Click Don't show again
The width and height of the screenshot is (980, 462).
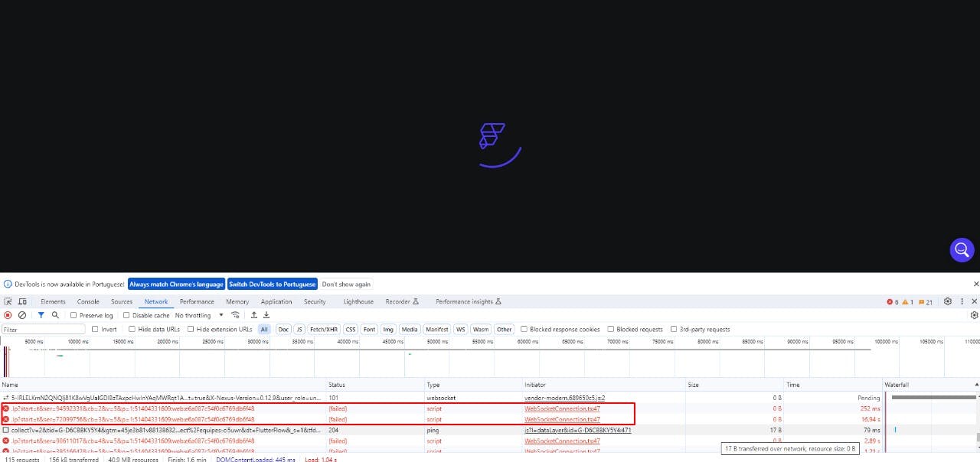click(346, 284)
